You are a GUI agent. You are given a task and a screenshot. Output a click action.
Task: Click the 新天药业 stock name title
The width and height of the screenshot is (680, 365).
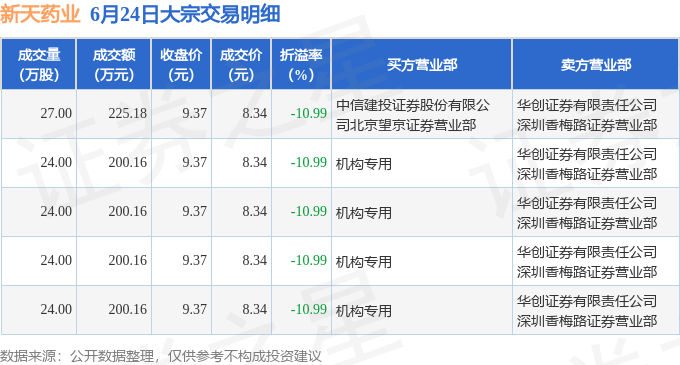pos(40,14)
